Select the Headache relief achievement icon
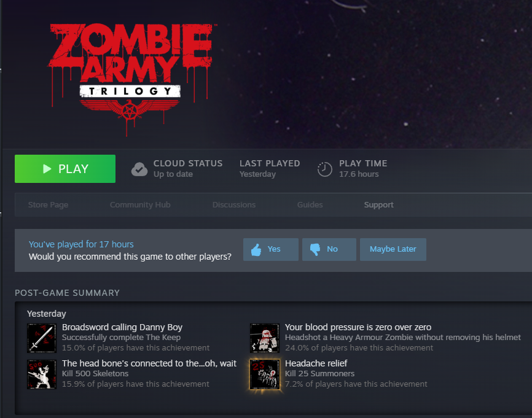The image size is (532, 418). click(x=265, y=374)
